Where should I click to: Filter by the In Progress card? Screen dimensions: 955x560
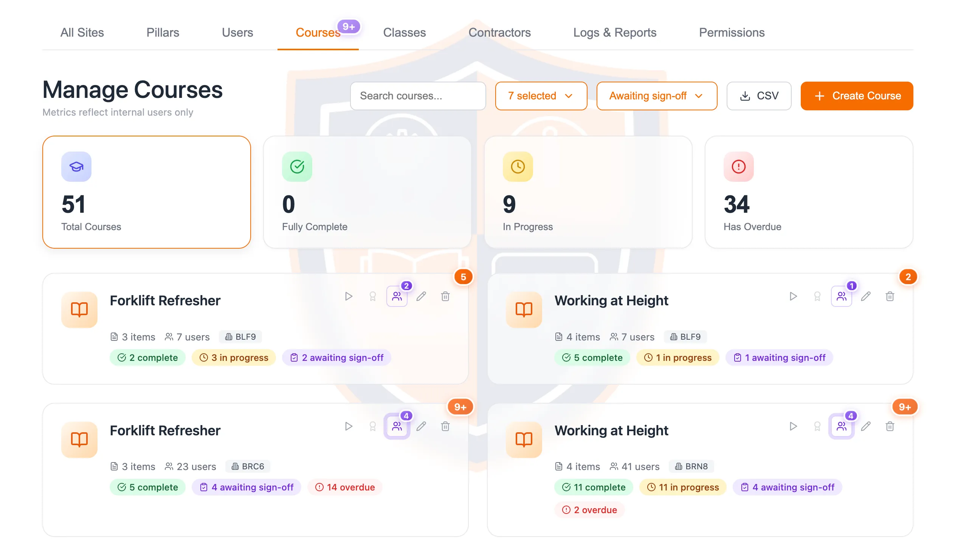tap(588, 192)
